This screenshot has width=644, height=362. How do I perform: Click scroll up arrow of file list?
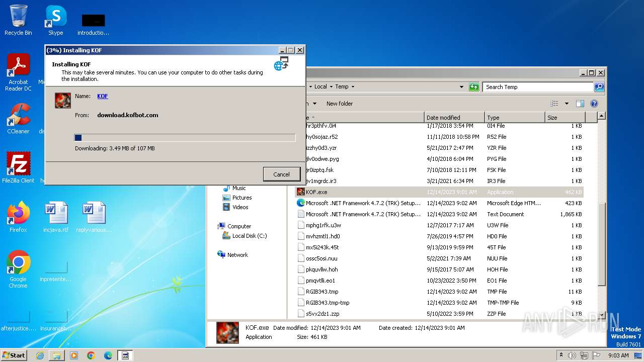click(x=601, y=116)
